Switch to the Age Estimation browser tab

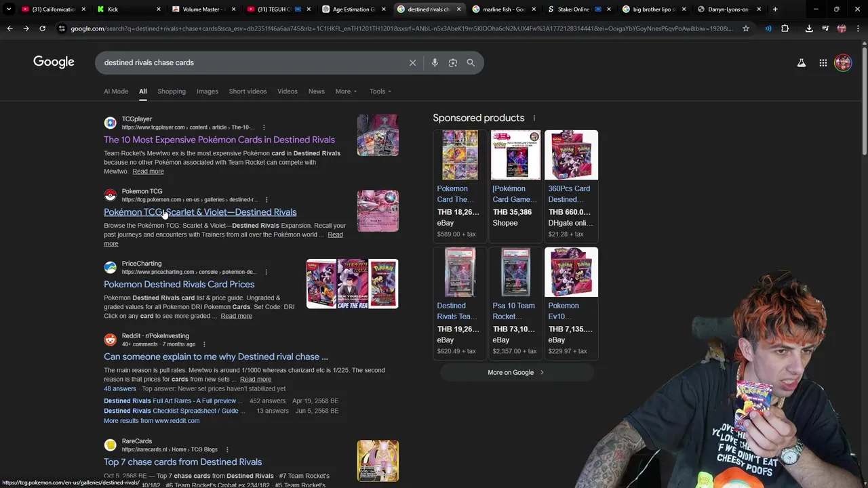pyautogui.click(x=354, y=9)
